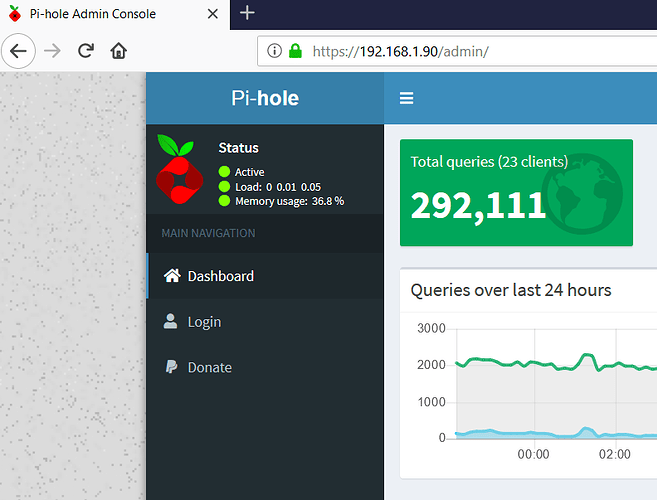Open the Login menu item
The height and width of the screenshot is (500, 657).
point(204,322)
